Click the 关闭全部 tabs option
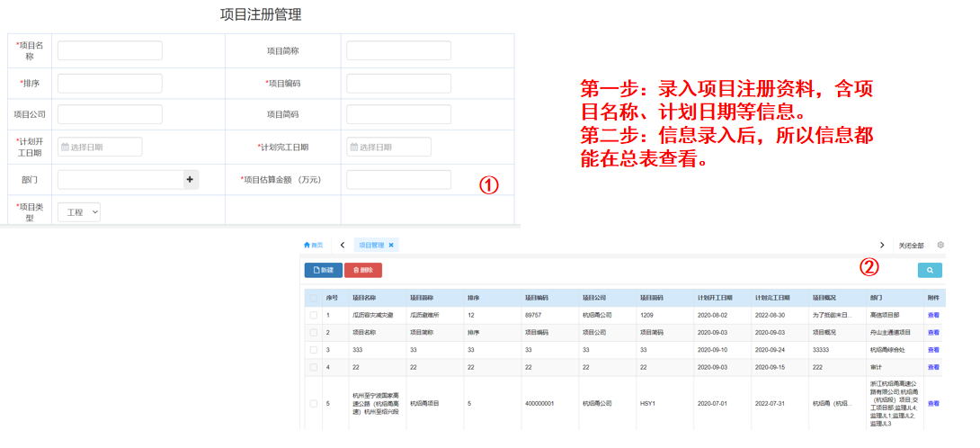This screenshot has width=980, height=448. (911, 246)
